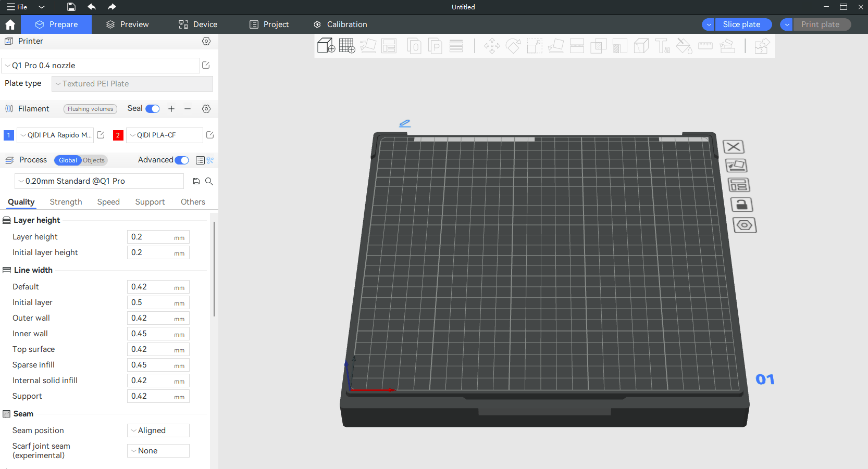Expand the QIDI PLA-CF filament dropdown
868x469 pixels.
pyautogui.click(x=165, y=135)
